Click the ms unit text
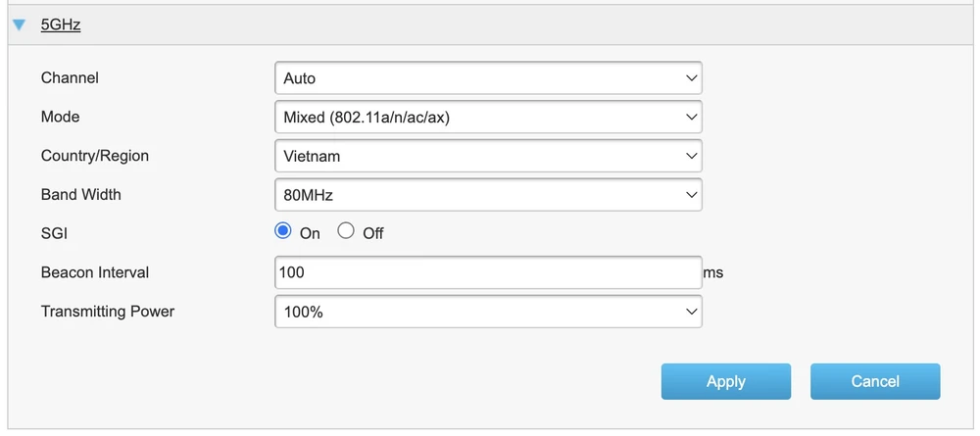 [713, 273]
